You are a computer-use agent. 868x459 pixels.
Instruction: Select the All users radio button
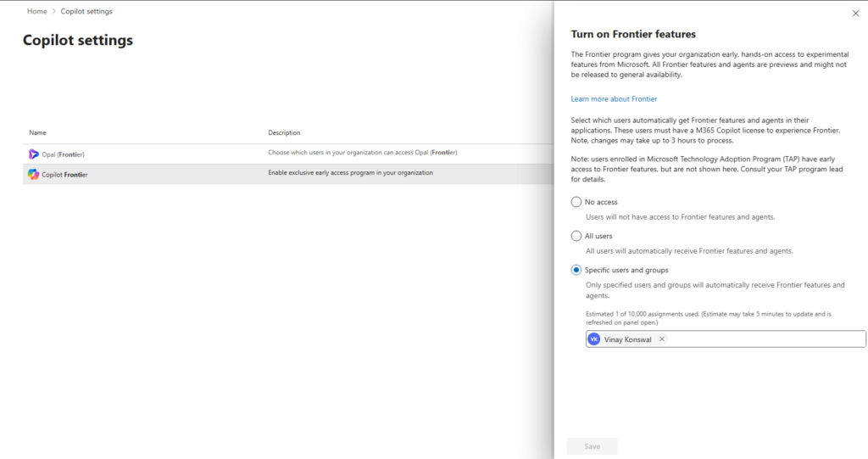576,236
